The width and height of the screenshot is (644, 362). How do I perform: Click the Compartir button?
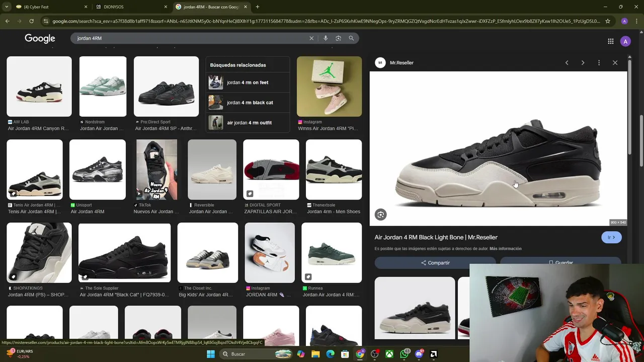[x=435, y=262]
